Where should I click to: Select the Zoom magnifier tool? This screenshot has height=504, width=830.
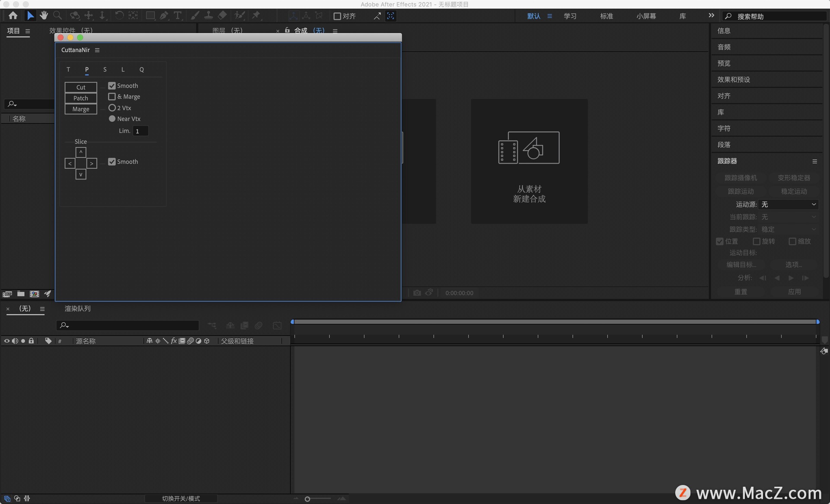pyautogui.click(x=57, y=16)
